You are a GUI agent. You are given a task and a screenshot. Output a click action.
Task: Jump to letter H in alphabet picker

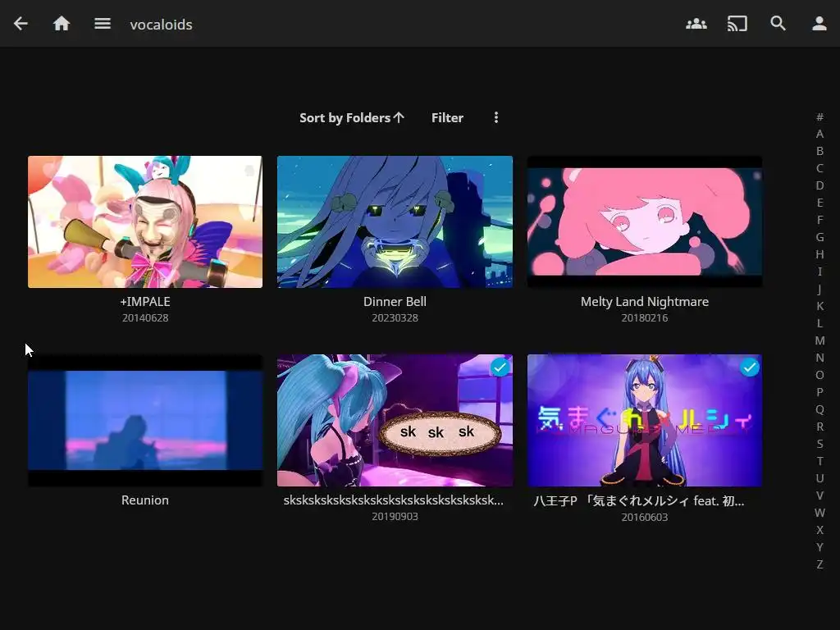(x=819, y=254)
